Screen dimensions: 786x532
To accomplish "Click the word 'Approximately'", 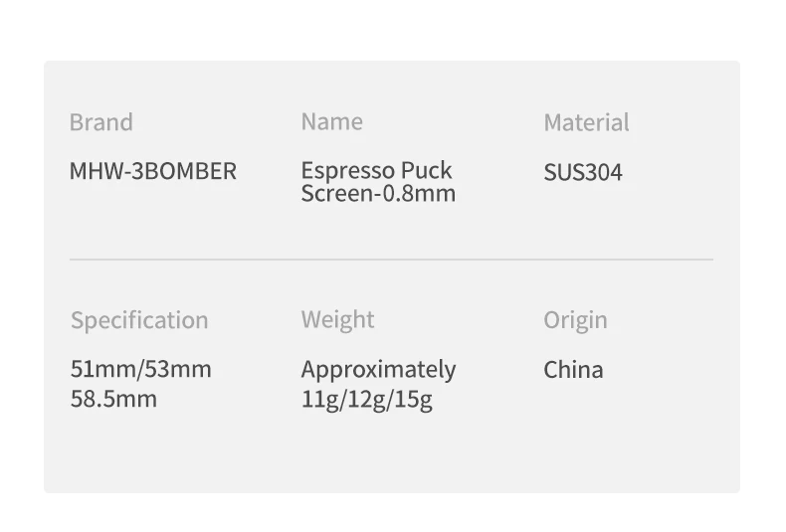I will [378, 370].
